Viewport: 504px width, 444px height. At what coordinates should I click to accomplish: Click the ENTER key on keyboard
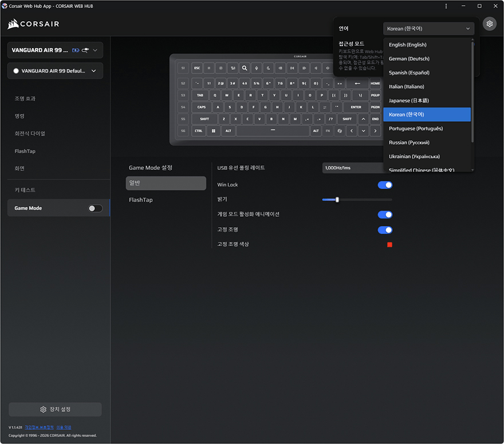click(x=356, y=107)
